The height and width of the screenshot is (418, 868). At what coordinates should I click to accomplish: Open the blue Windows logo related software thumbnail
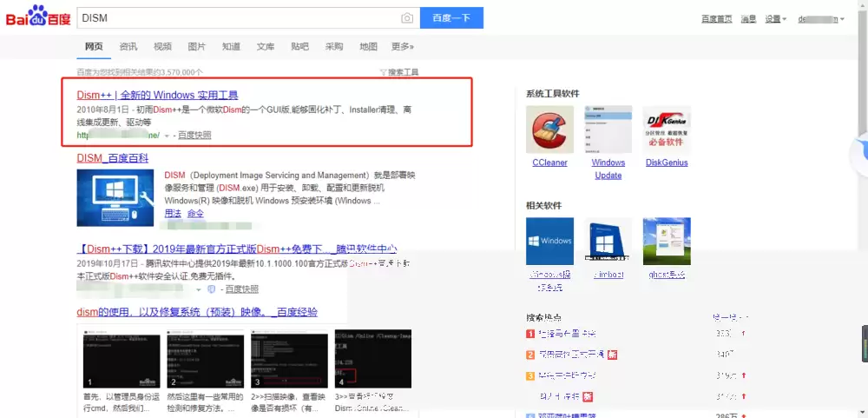point(549,242)
